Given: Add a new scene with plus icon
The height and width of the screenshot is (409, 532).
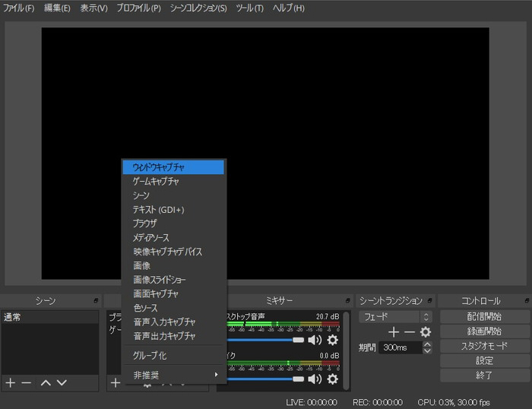Looking at the screenshot, I should (11, 383).
